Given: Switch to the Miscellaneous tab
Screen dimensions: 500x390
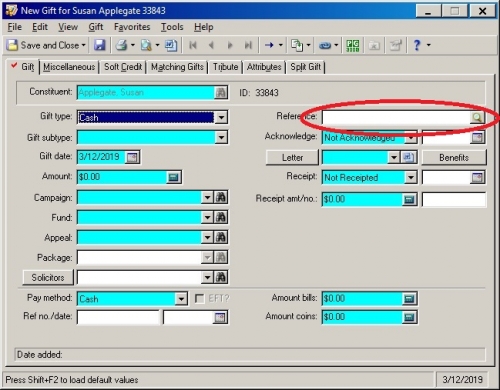Looking at the screenshot, I should click(x=69, y=67).
